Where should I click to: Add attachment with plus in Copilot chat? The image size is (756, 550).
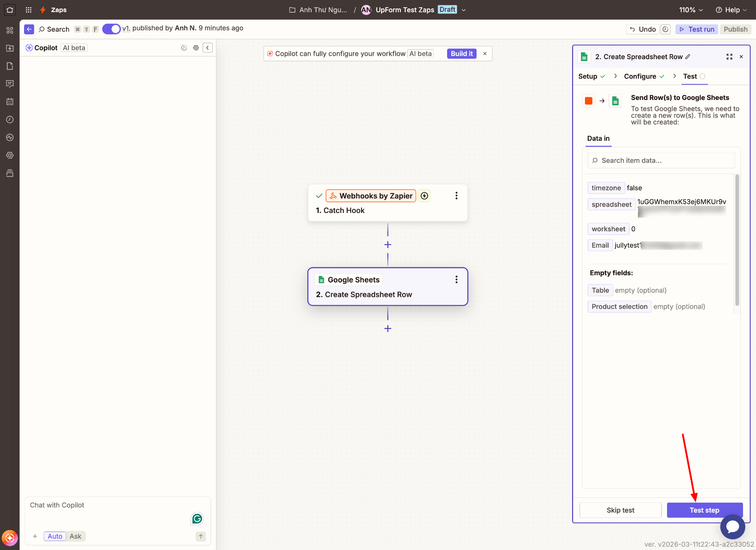[x=35, y=536]
